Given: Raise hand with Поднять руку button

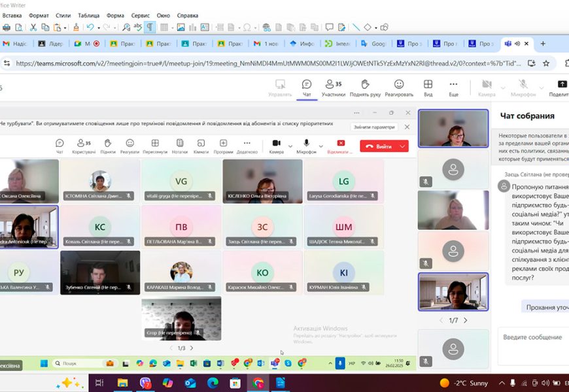Looking at the screenshot, I should [365, 88].
